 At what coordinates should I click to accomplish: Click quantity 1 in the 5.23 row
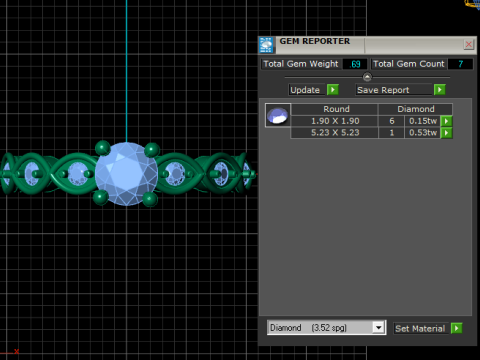pyautogui.click(x=392, y=133)
